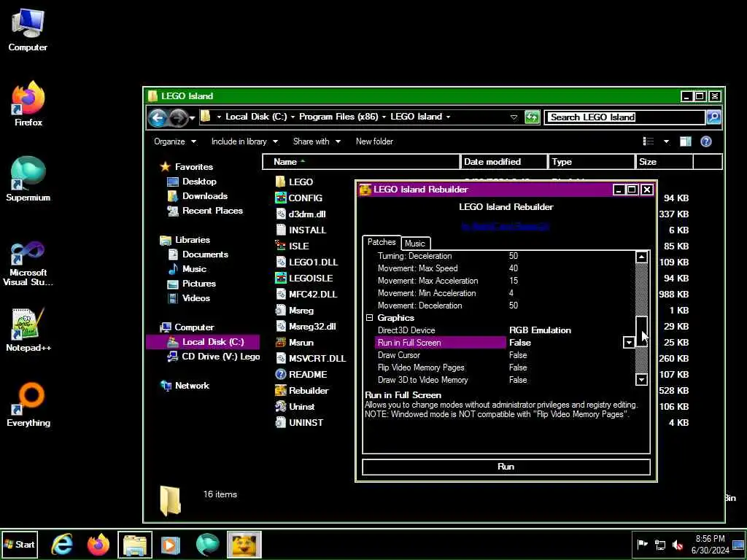Select the LEGOISLE application file
The width and height of the screenshot is (747, 560).
click(x=304, y=278)
